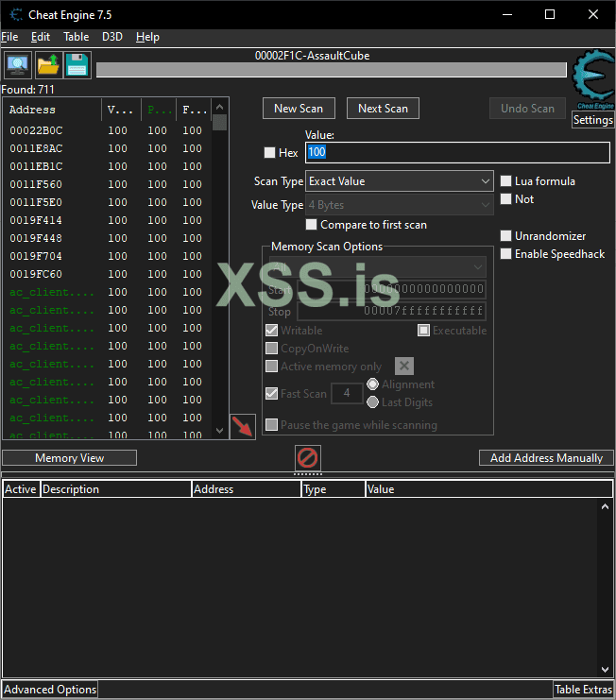Image resolution: width=616 pixels, height=700 pixels.
Task: Click Fast Scan alignment value field
Action: click(347, 393)
